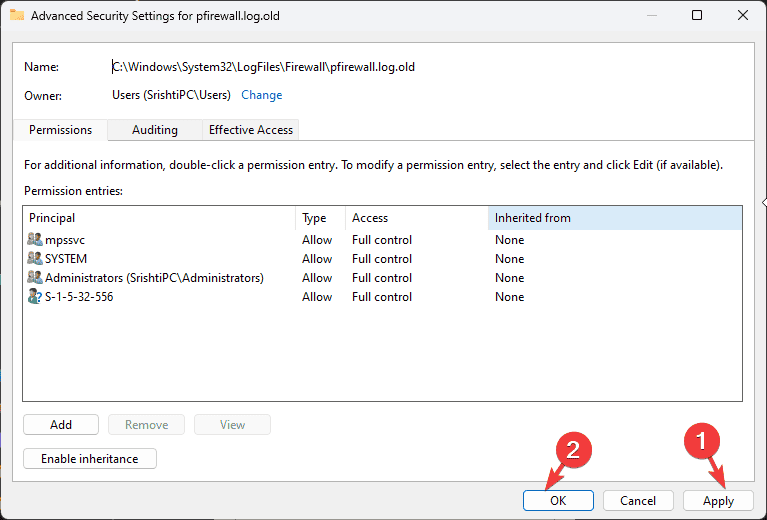
Task: Click the Remove button
Action: [x=147, y=425]
